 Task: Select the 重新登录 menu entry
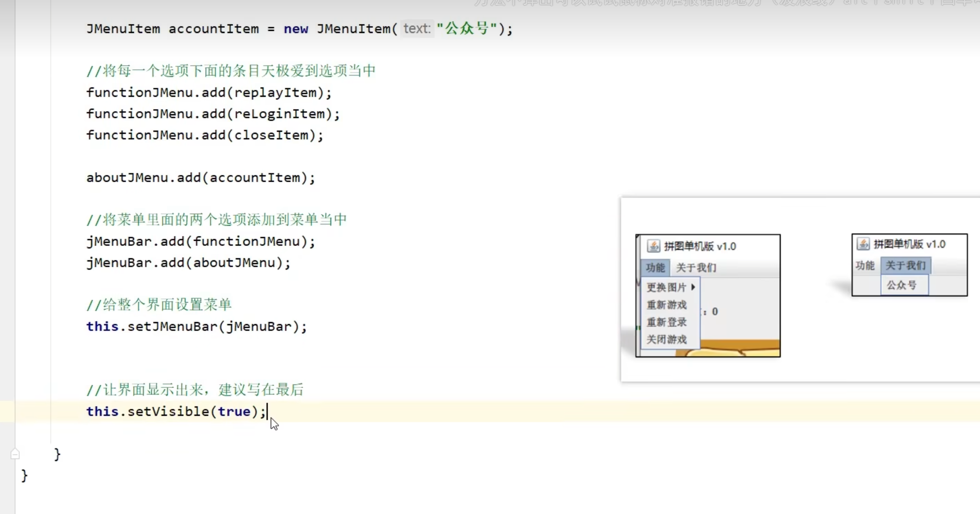(x=666, y=322)
